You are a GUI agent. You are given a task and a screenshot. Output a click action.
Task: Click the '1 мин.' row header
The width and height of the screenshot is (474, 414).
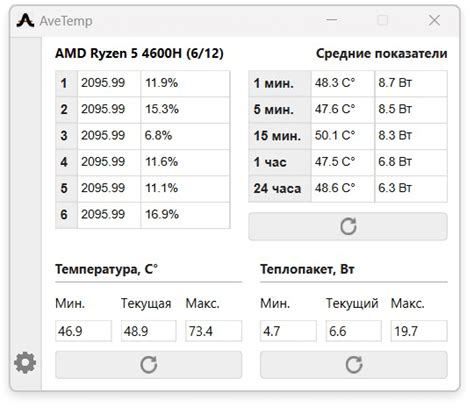click(x=280, y=83)
